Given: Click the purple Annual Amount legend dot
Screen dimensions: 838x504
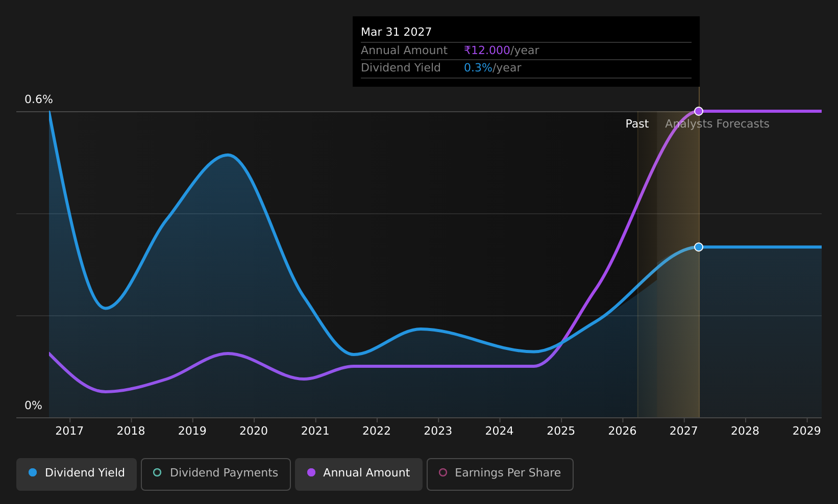Looking at the screenshot, I should coord(311,472).
